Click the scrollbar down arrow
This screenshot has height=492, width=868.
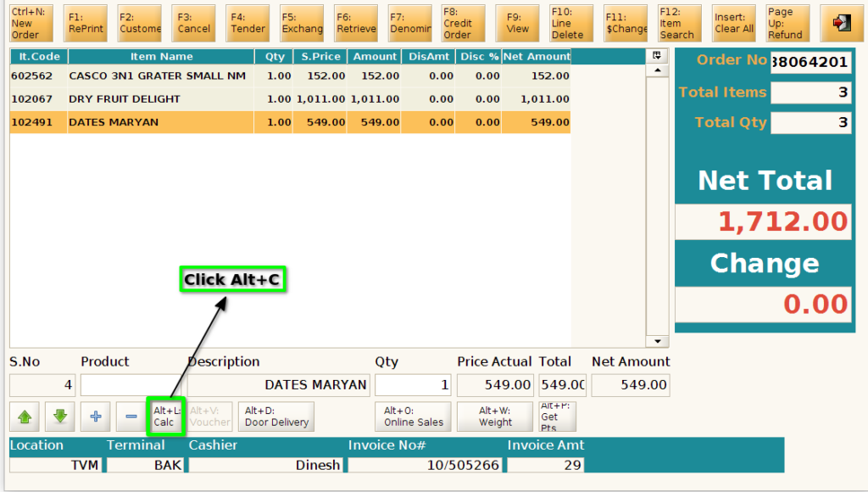tap(657, 341)
